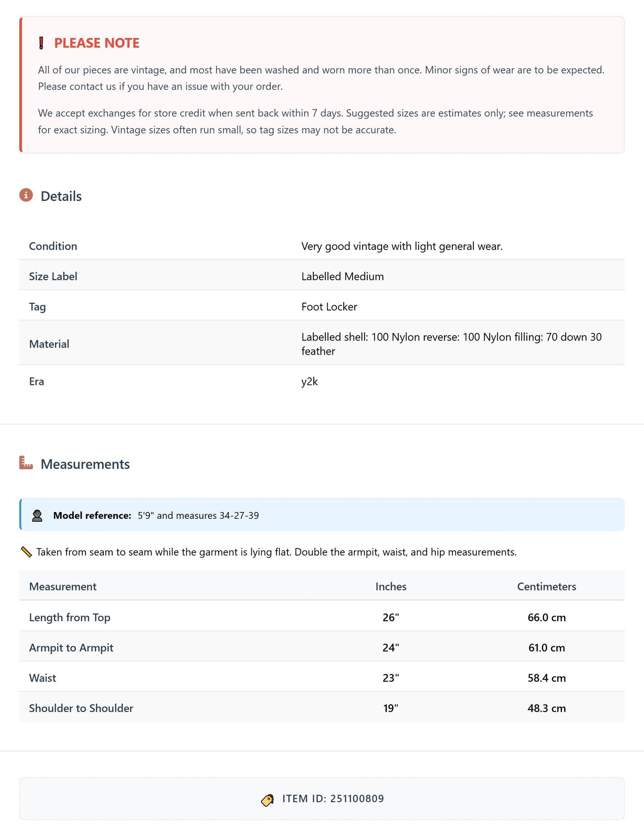Select the Centimeters column header
The width and height of the screenshot is (644, 836).
[x=546, y=586]
